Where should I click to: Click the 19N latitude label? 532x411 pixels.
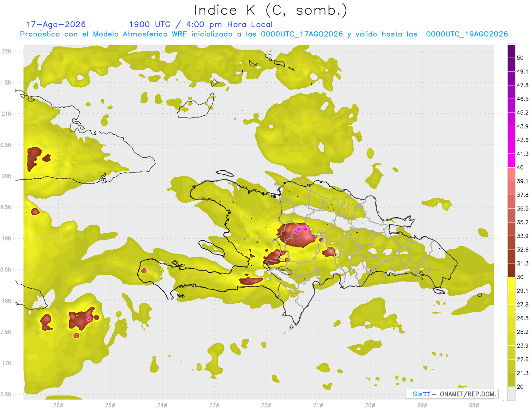click(8, 238)
